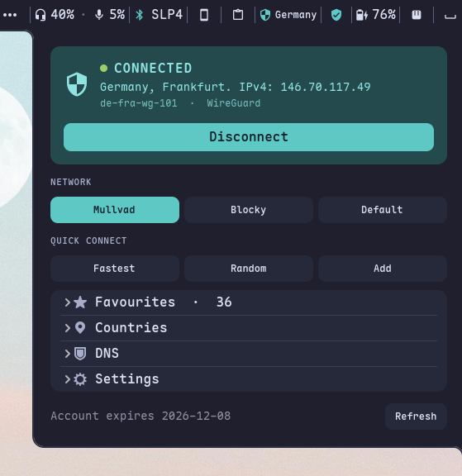Open the clipboard icon in top bar

click(238, 15)
